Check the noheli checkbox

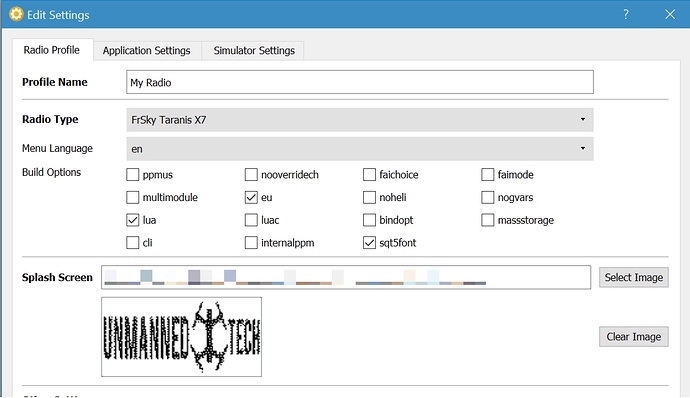(369, 197)
